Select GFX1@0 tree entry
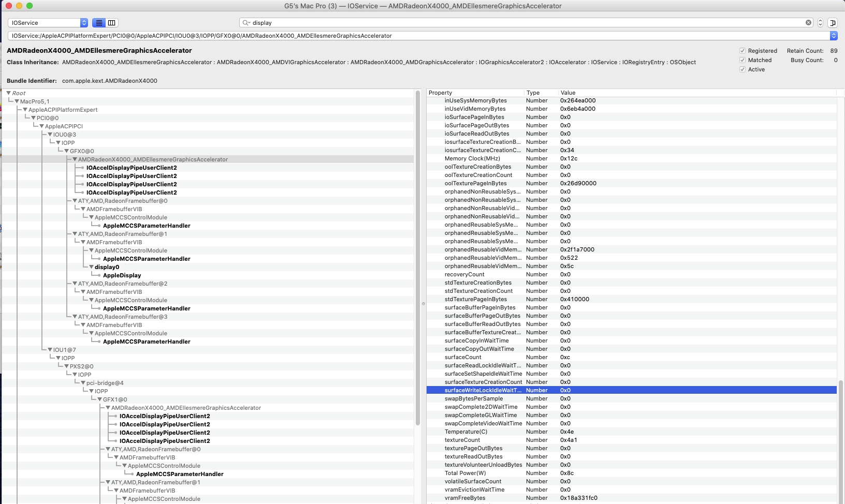The height and width of the screenshot is (504, 845). click(115, 399)
